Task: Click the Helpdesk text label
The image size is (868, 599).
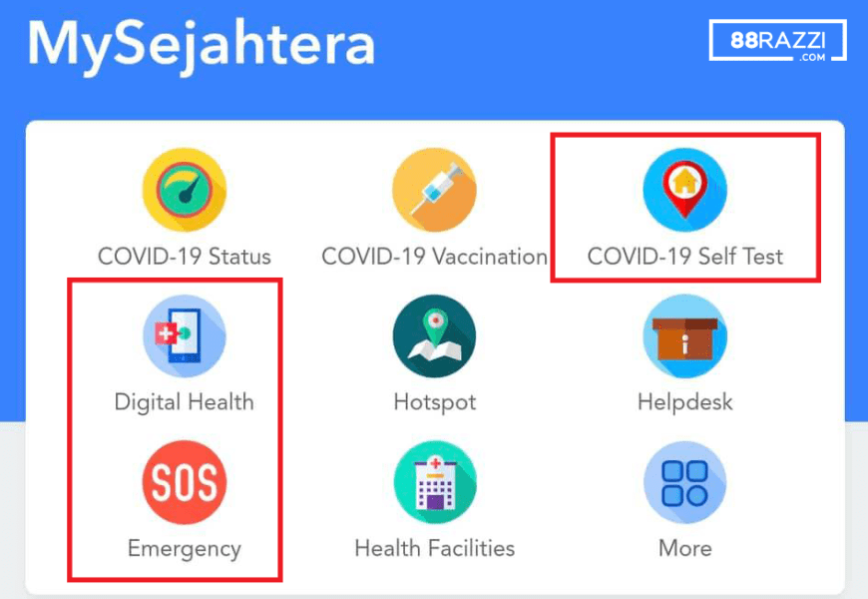Action: (x=684, y=402)
